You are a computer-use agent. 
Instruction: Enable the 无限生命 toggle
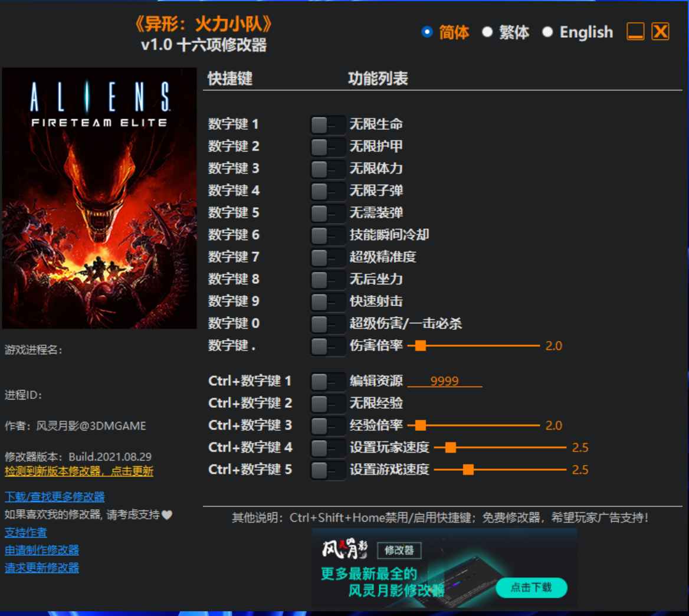click(x=326, y=124)
